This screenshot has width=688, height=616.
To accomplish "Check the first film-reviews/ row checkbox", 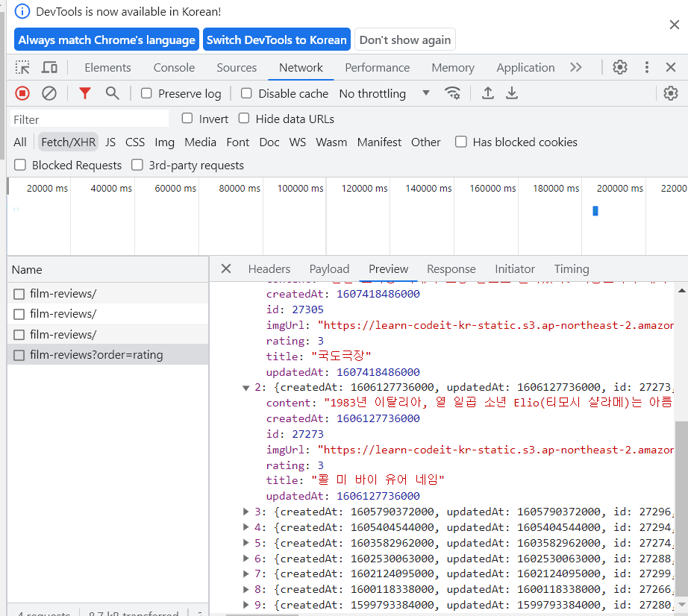I will (19, 294).
